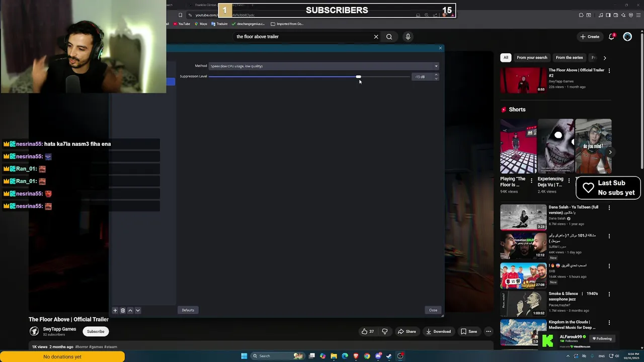This screenshot has height=362, width=644.
Task: Open File Explorer from the taskbar
Action: 334,356
